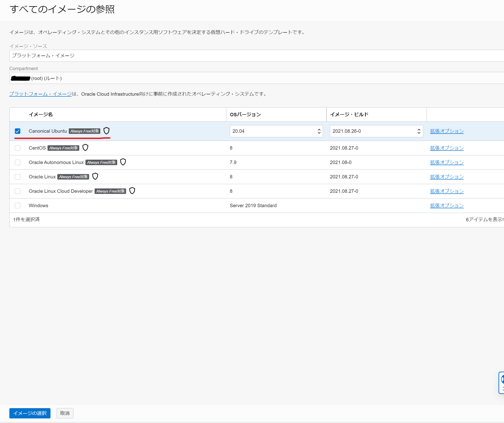
Task: Check the CentOS image checkbox
Action: click(x=18, y=148)
